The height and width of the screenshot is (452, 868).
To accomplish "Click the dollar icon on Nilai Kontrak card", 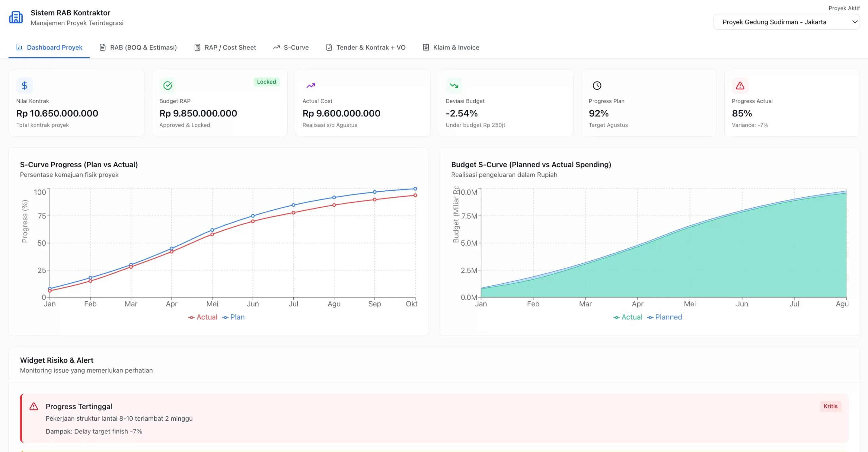I will click(x=24, y=86).
